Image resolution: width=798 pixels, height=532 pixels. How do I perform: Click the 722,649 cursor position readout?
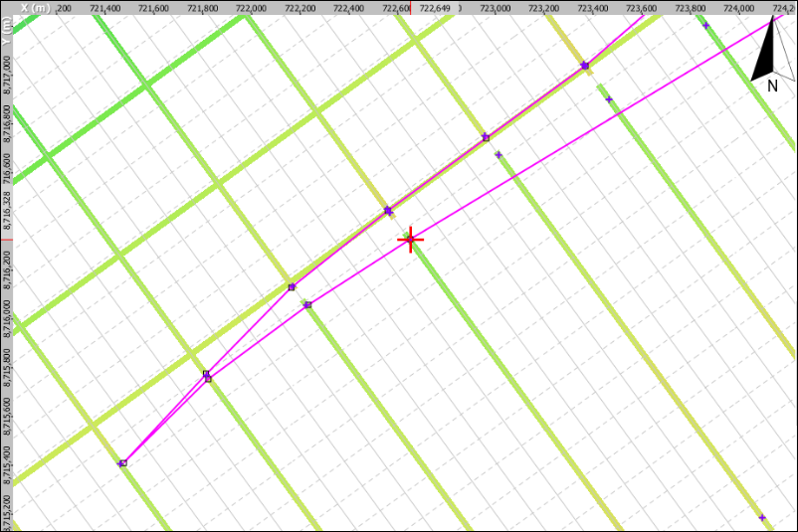point(435,8)
